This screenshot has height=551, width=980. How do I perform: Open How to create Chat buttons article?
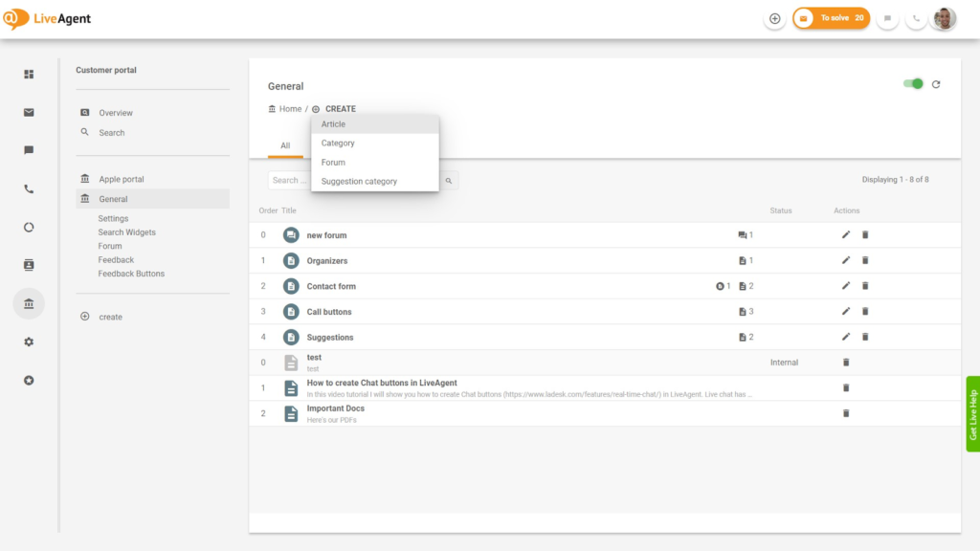381,383
